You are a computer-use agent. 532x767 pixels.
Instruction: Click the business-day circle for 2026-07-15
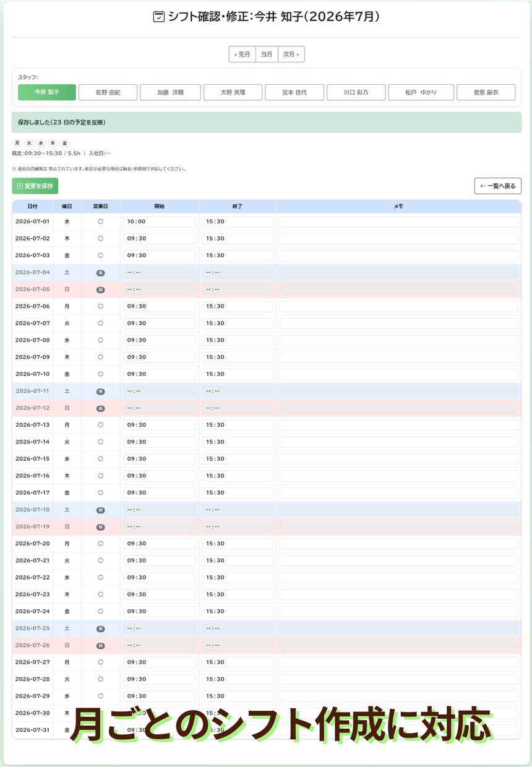(x=100, y=459)
